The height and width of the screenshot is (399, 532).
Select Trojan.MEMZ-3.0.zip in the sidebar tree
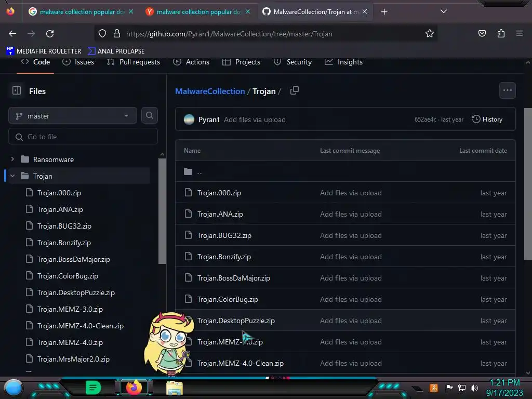point(70,309)
